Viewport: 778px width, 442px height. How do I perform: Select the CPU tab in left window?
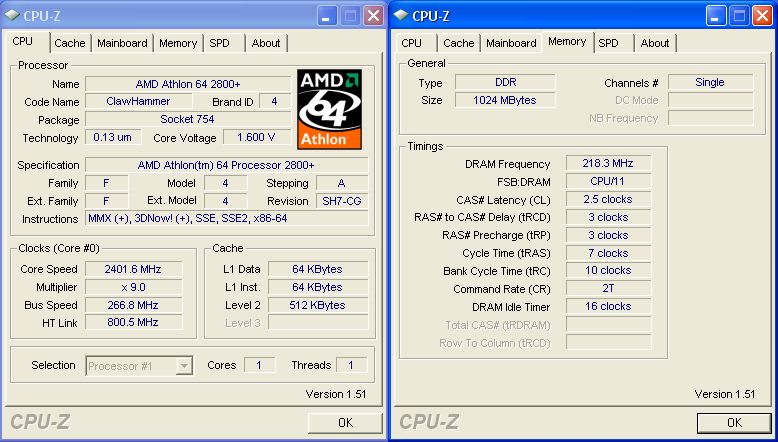[x=23, y=42]
